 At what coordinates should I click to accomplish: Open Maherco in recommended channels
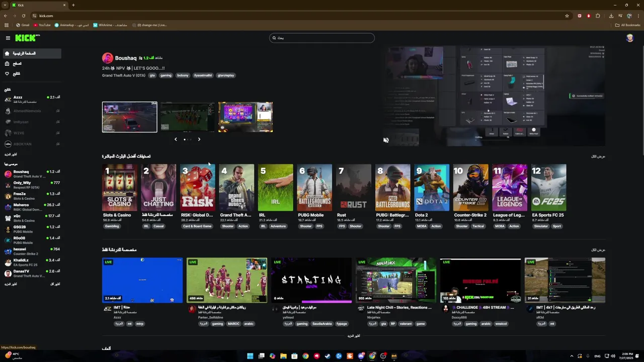[32, 207]
